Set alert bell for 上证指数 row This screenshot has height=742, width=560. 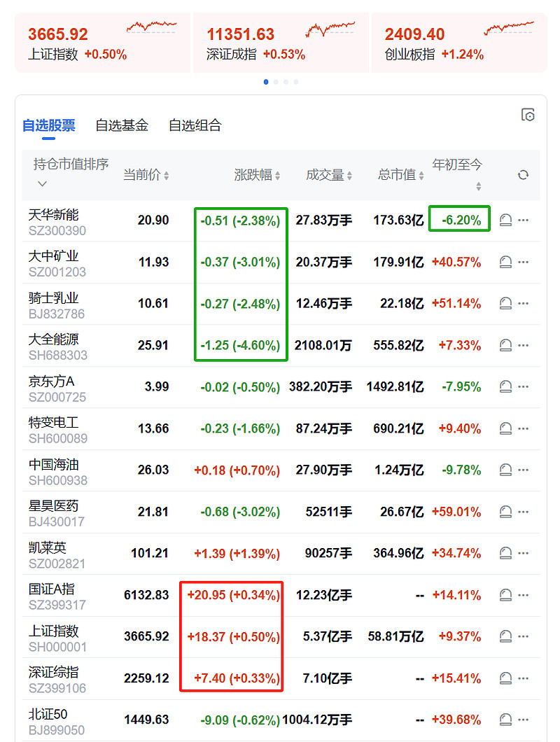505,636
